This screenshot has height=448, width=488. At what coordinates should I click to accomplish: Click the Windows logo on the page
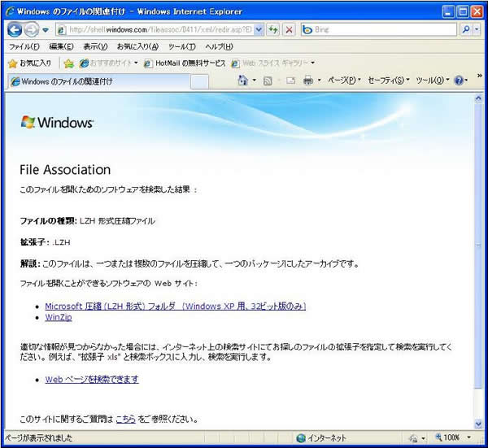tap(57, 122)
